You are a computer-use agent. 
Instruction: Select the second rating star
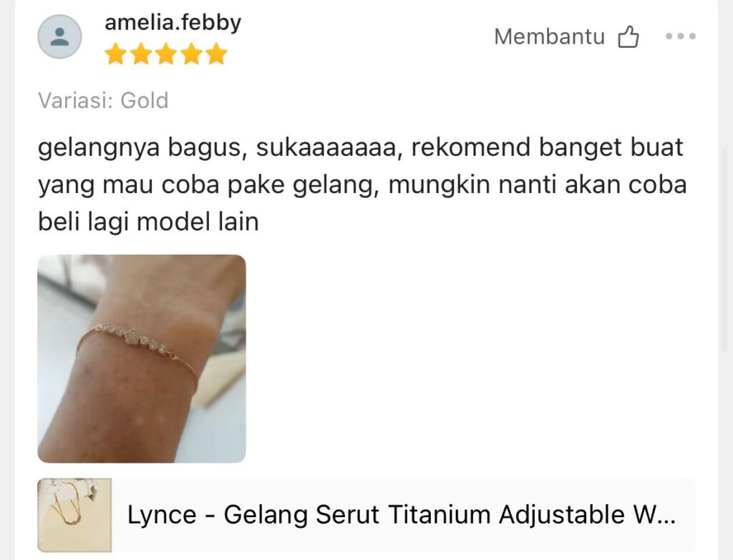point(141,54)
